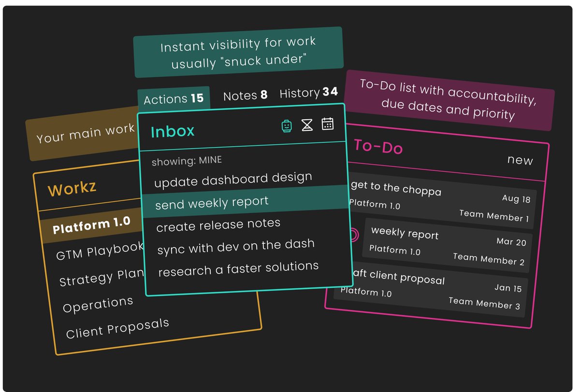
Task: Select Operations in Workz list
Action: pyautogui.click(x=98, y=304)
